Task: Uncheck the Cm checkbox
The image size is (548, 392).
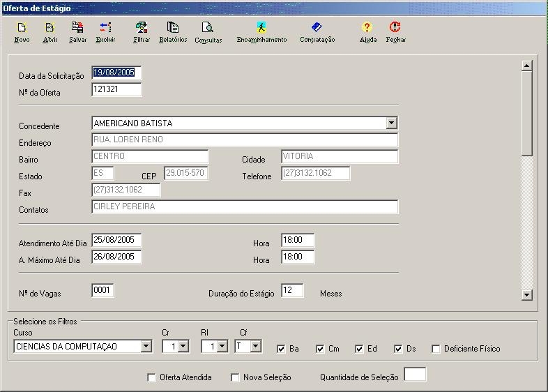Action: [320, 349]
